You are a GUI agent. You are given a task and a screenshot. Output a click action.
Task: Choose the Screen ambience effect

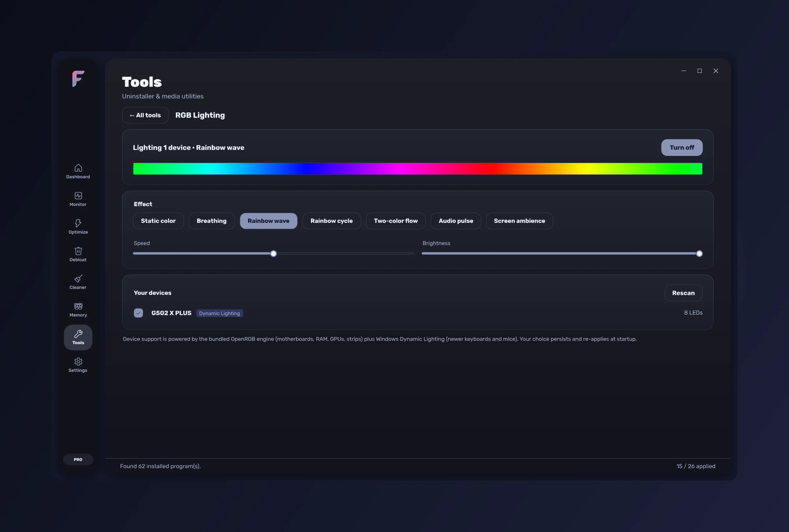pyautogui.click(x=519, y=221)
